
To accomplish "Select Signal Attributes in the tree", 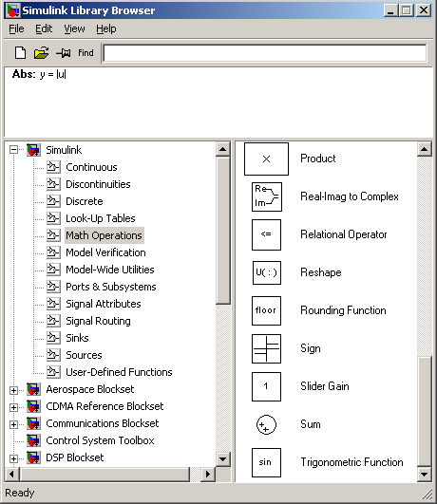I will pyautogui.click(x=104, y=304).
